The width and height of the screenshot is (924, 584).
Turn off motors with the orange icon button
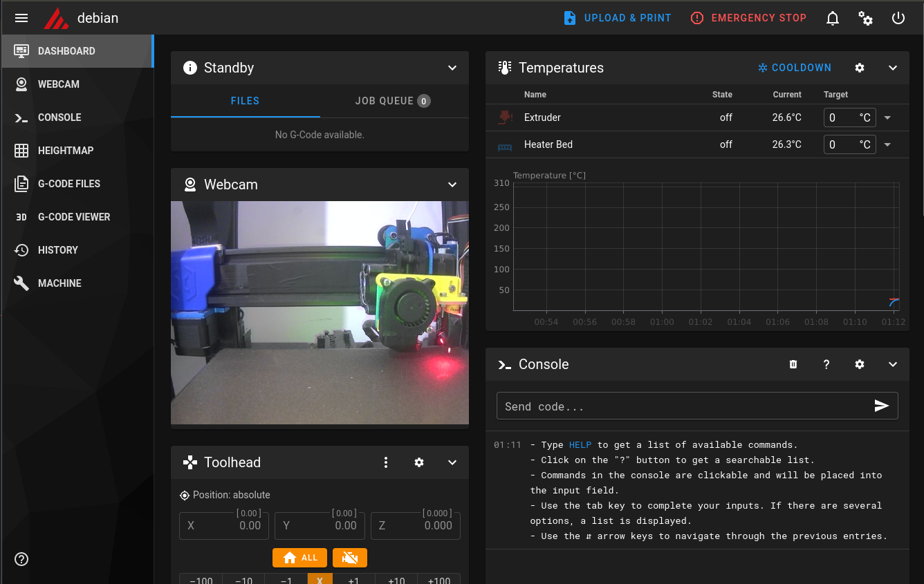click(x=350, y=558)
